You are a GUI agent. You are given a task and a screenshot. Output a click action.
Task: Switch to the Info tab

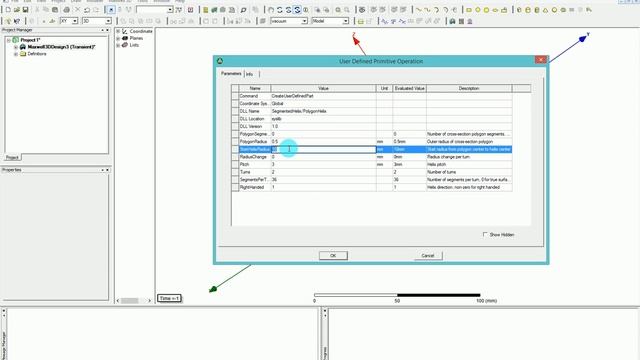click(x=250, y=74)
